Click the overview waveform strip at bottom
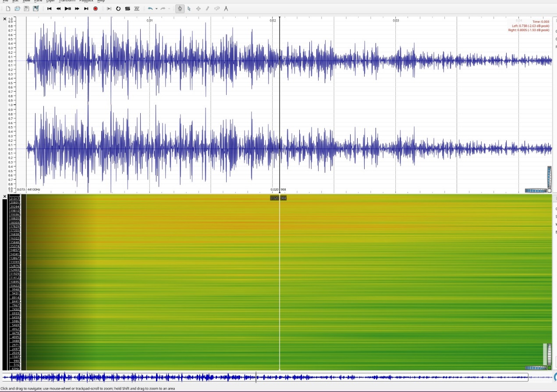The height and width of the screenshot is (392, 557). point(263,377)
